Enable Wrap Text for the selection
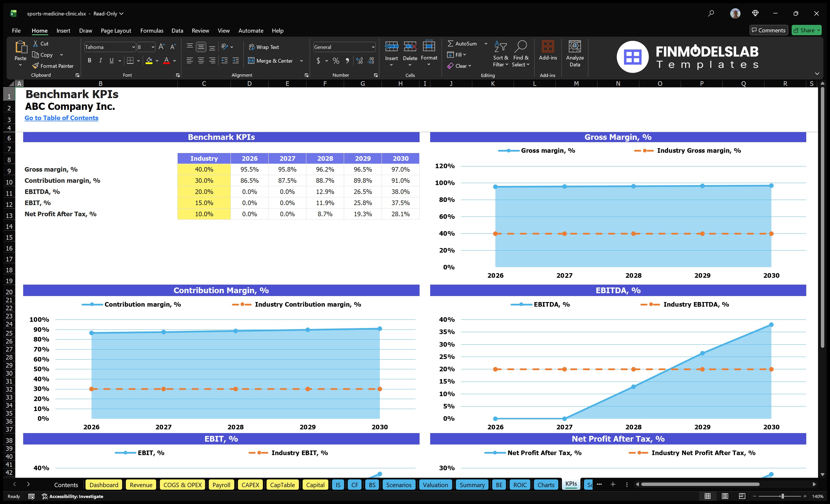Viewport: 830px width, 504px height. [x=265, y=47]
